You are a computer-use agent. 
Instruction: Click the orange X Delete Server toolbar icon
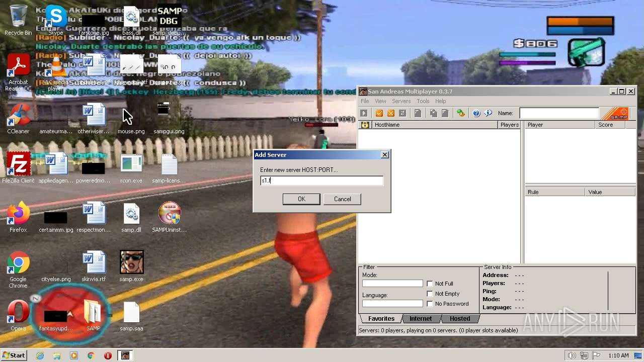click(391, 114)
